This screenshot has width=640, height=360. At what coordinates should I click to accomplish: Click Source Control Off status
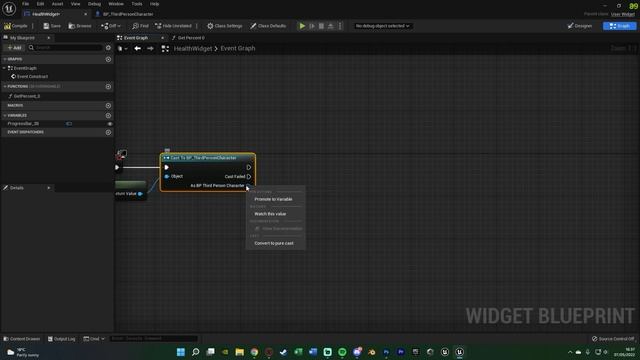pyautogui.click(x=613, y=339)
